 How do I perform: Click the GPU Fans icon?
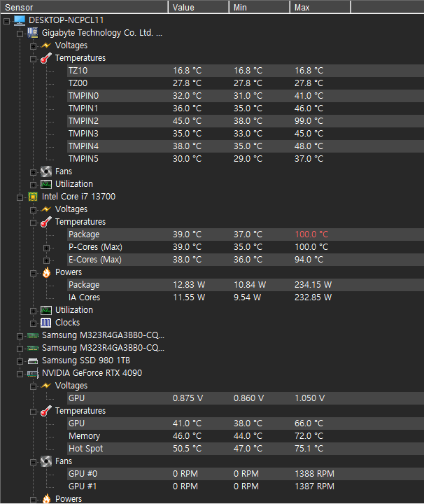tap(46, 461)
